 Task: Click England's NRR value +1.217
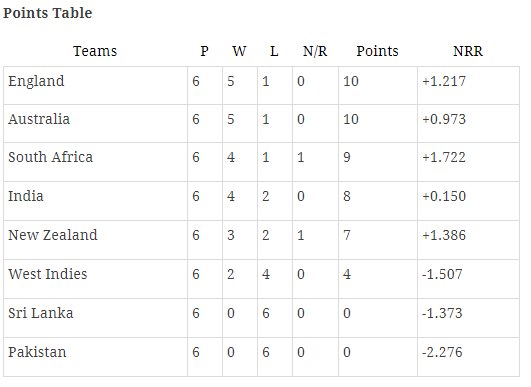click(x=444, y=81)
